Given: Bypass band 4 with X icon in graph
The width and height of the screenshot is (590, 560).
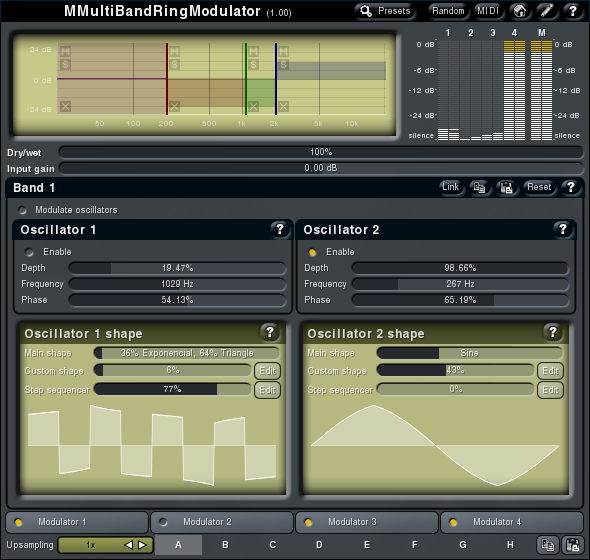Looking at the screenshot, I should (x=284, y=107).
